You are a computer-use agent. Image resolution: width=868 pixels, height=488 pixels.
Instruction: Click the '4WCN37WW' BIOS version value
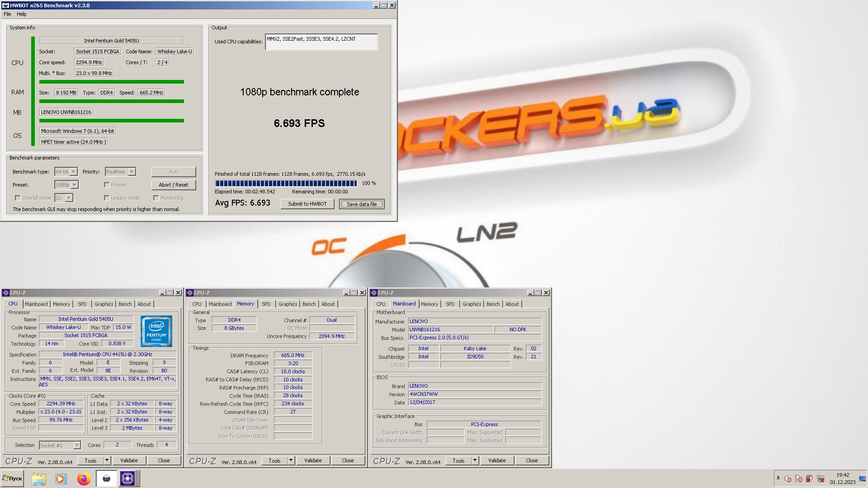475,394
